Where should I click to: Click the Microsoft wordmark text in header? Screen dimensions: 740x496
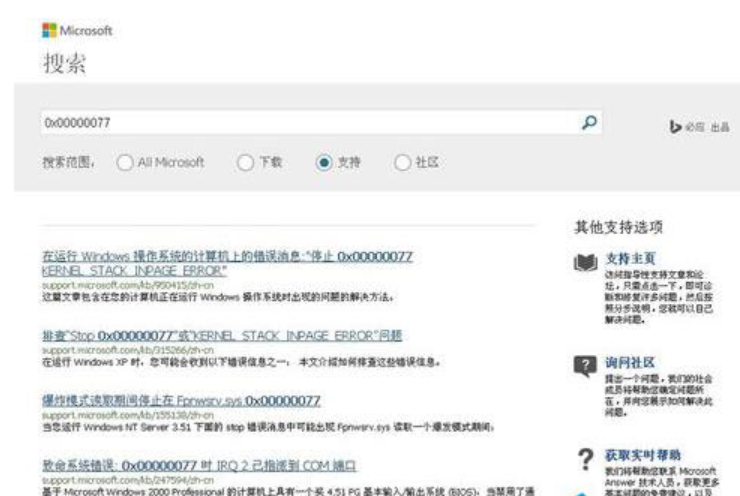[87, 31]
